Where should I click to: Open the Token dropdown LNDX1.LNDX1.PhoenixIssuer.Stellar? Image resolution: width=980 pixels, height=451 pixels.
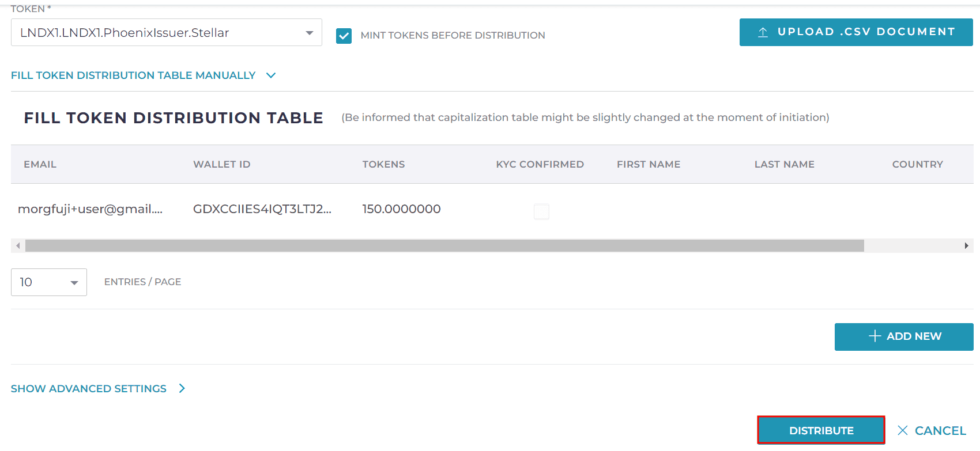[166, 32]
